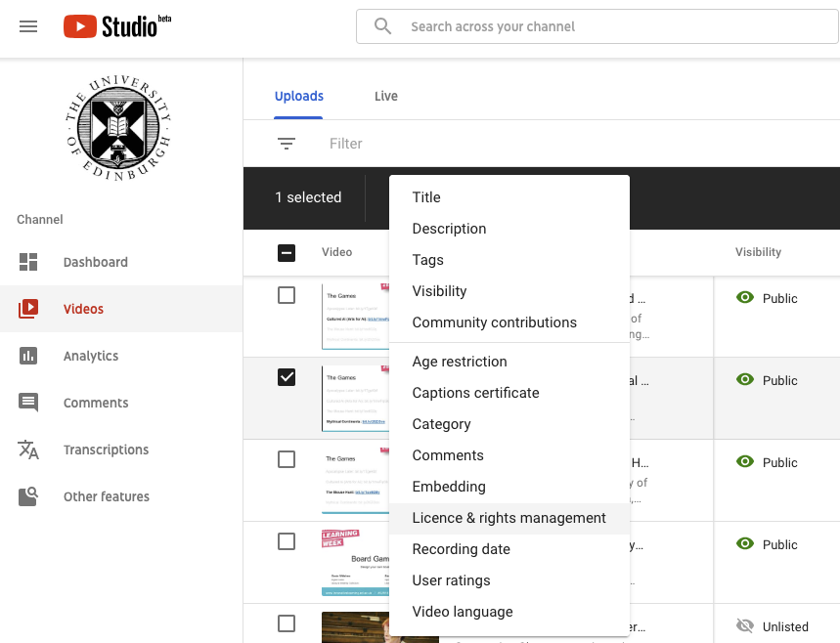Screen dimensions: 840x643
Task: Select User ratings menu option
Action: click(x=509, y=580)
